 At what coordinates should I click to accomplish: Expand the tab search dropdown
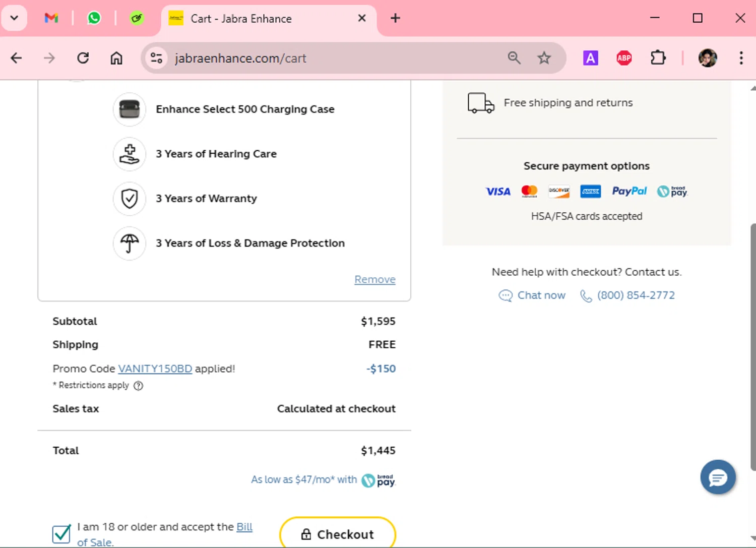pyautogui.click(x=14, y=18)
